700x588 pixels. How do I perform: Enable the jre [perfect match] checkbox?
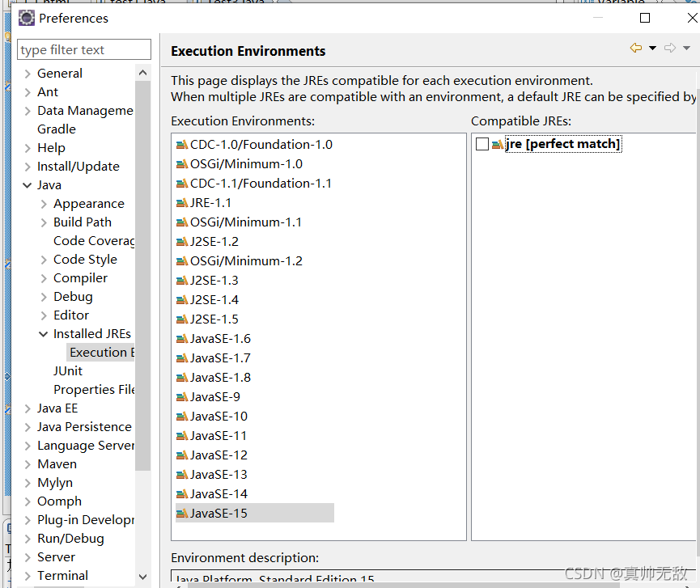tap(481, 143)
